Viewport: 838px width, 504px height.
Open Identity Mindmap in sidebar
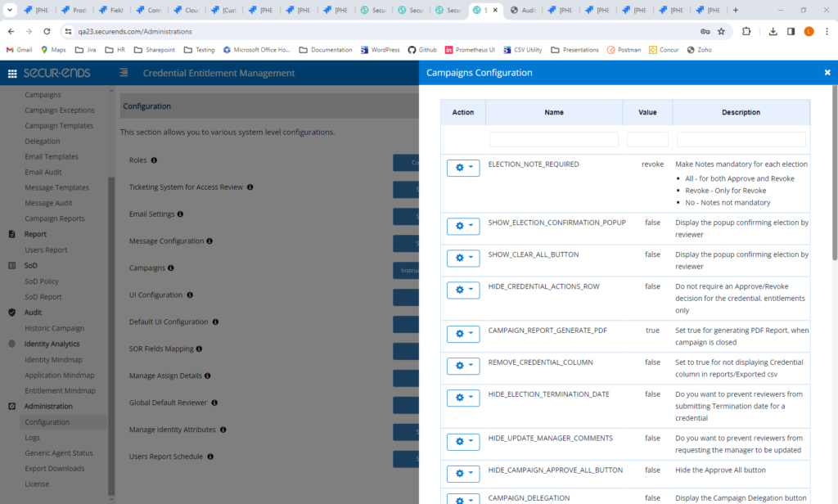pyautogui.click(x=53, y=360)
